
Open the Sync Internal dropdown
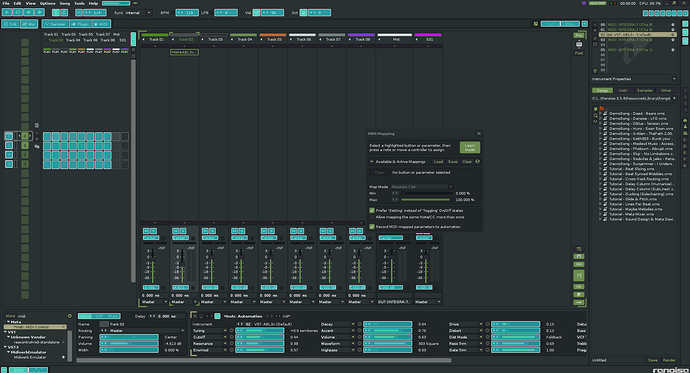click(x=138, y=13)
